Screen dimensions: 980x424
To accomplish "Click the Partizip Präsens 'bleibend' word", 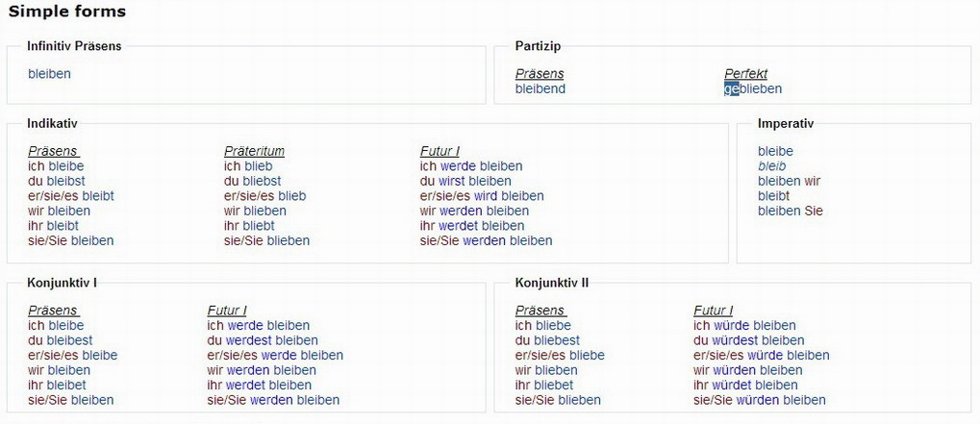I will point(540,89).
